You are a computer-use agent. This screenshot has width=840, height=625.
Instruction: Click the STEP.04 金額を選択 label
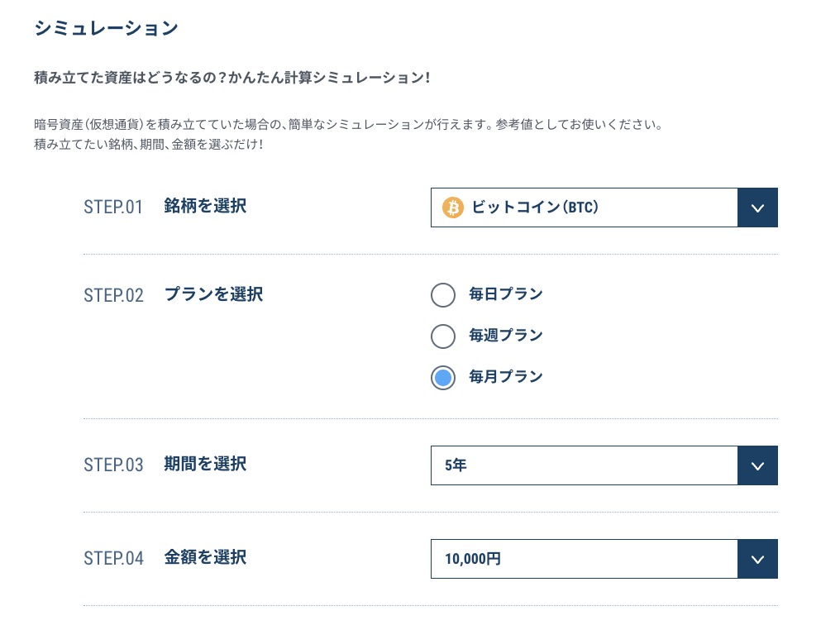point(165,558)
